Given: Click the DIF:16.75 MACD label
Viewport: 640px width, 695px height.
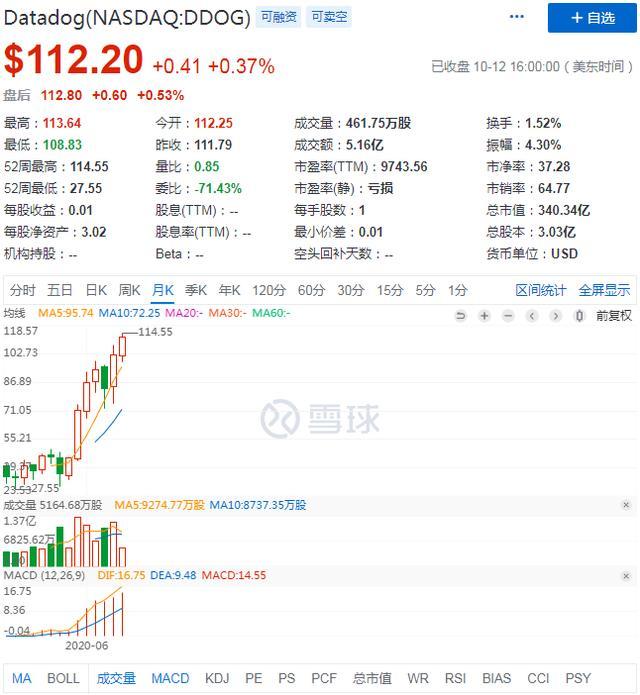Looking at the screenshot, I should point(121,575).
